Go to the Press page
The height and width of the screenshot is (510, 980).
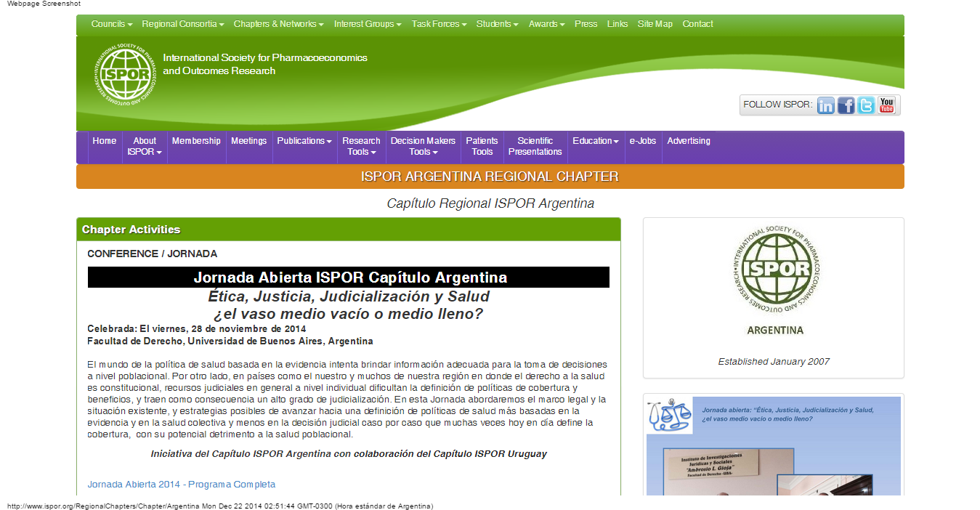coord(586,24)
